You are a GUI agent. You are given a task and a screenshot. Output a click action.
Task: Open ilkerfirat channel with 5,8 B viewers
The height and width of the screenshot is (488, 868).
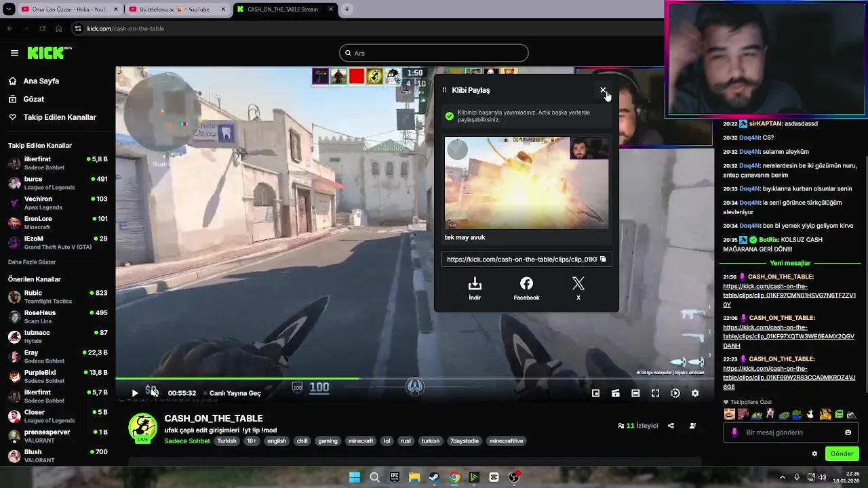point(58,163)
